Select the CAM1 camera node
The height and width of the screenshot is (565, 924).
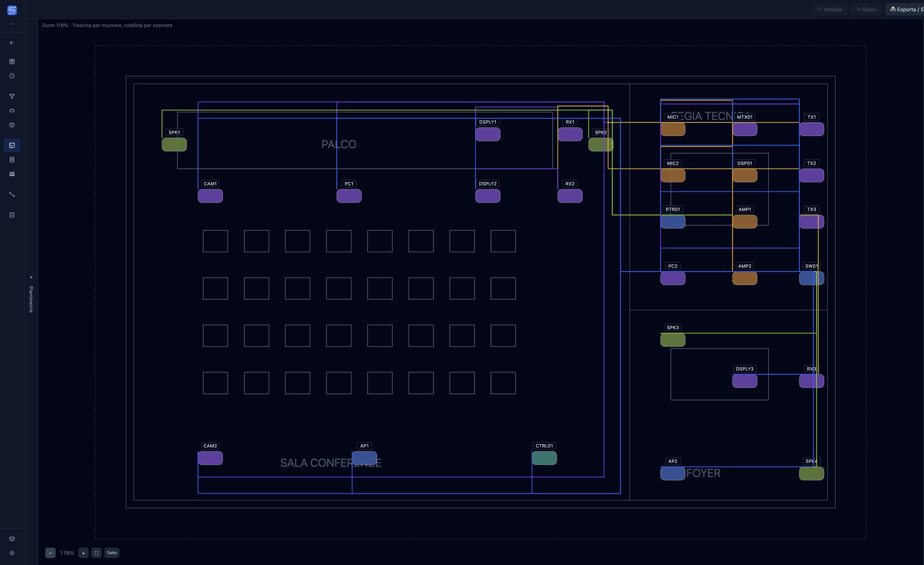pos(210,196)
